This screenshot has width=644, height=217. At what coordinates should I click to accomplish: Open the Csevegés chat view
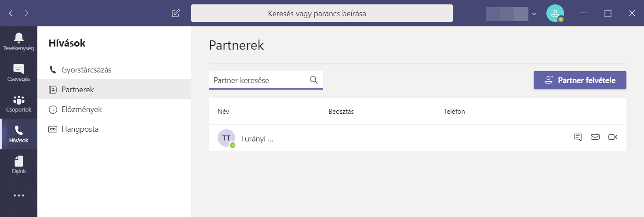pos(18,72)
